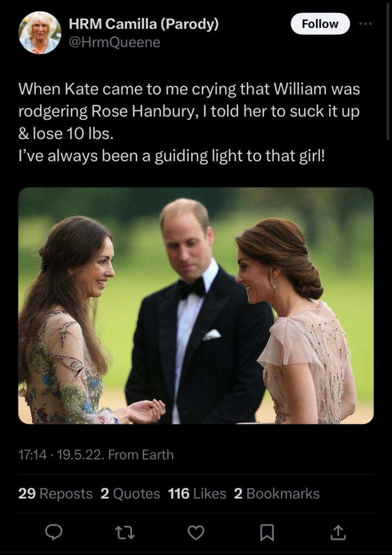The width and height of the screenshot is (392, 555).
Task: View the 2 Quotes list
Action: click(130, 493)
